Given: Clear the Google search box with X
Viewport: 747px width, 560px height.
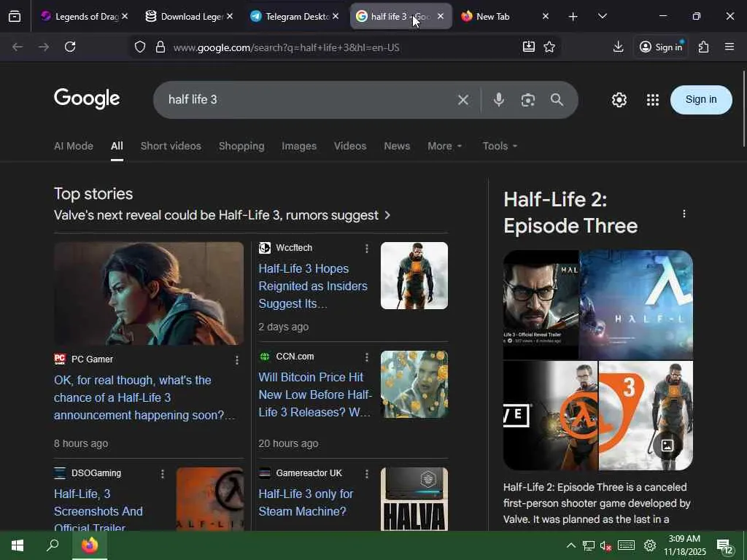Looking at the screenshot, I should click(x=463, y=100).
